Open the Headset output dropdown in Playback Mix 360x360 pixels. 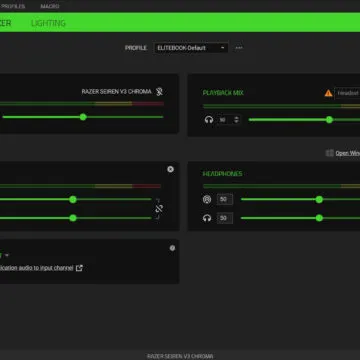point(347,93)
